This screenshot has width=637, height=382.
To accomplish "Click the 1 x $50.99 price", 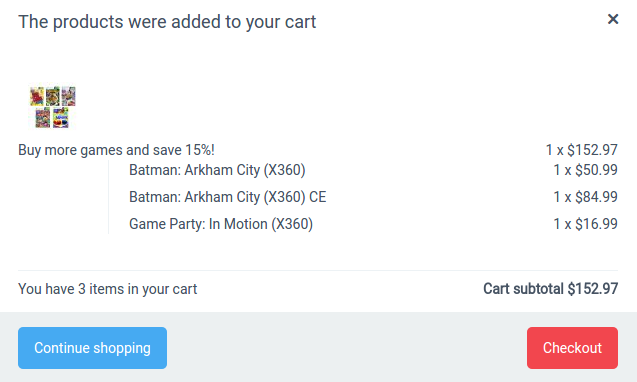I will pyautogui.click(x=585, y=170).
